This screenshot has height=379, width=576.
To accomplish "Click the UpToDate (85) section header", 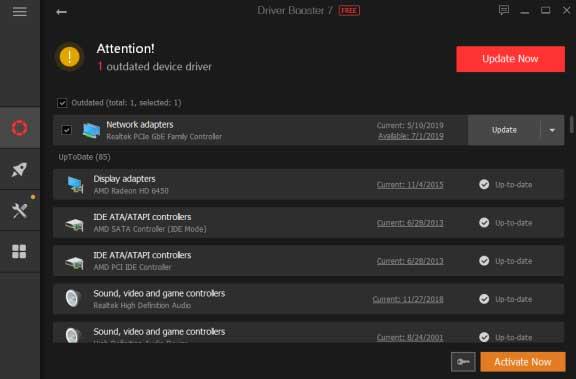I will 84,157.
